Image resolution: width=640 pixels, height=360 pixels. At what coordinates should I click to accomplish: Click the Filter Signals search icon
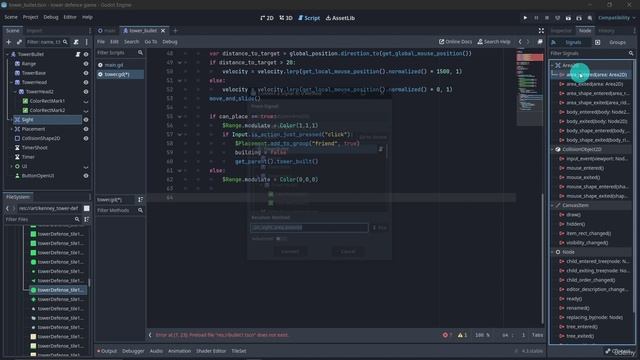point(631,53)
